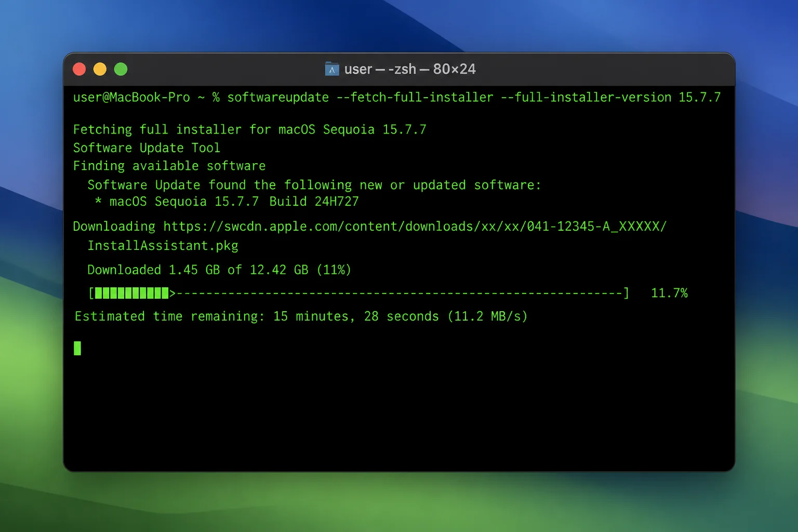Click the 'Estimated time remaining' line
Screen dimensions: 798x532
[x=301, y=316]
